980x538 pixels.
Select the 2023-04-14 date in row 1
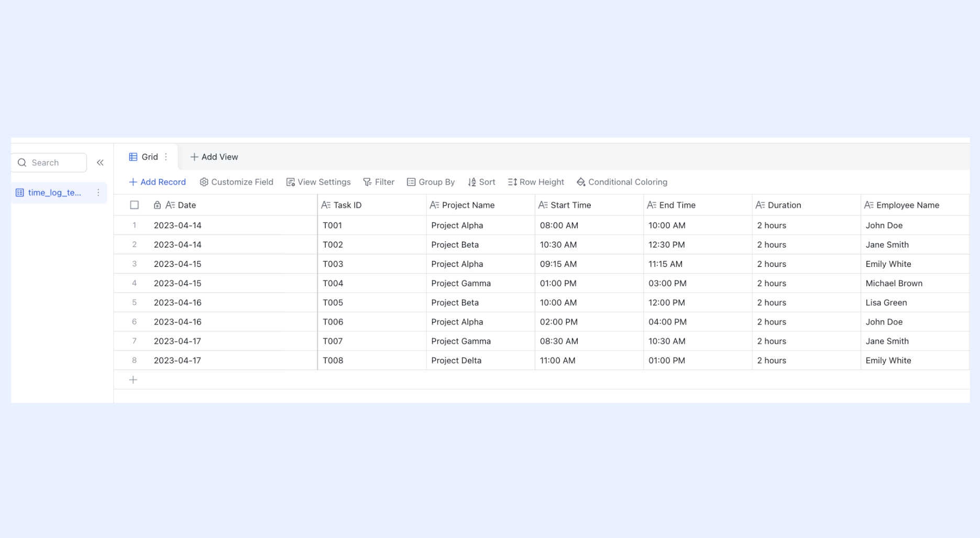[x=233, y=226]
